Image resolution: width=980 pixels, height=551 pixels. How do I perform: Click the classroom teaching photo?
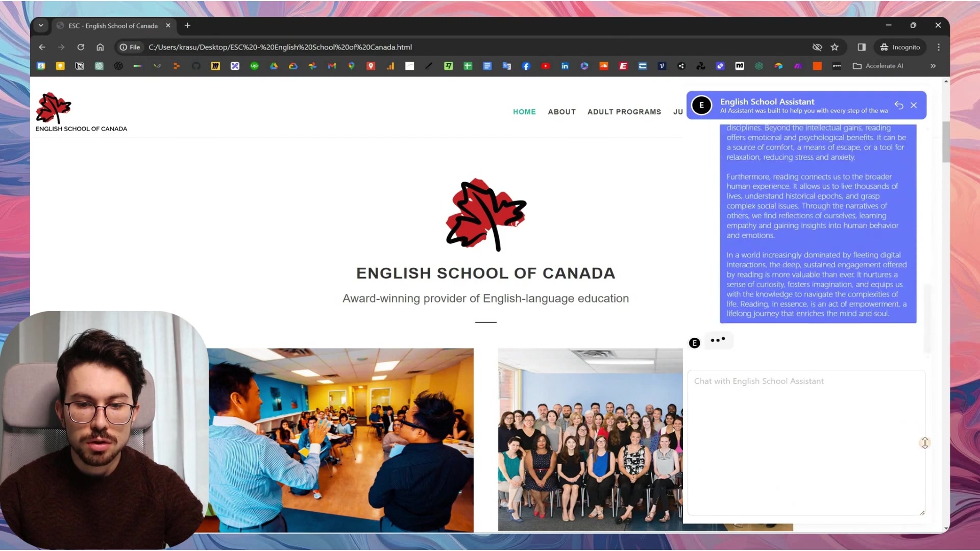pos(340,440)
